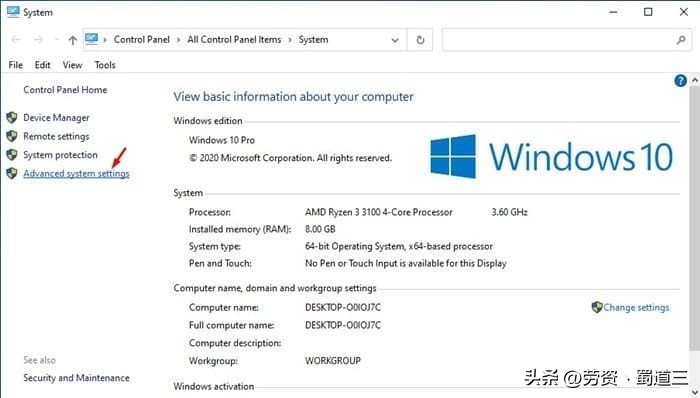Expand the chevron after All Control Panel Items
The width and height of the screenshot is (700, 398).
coord(290,40)
